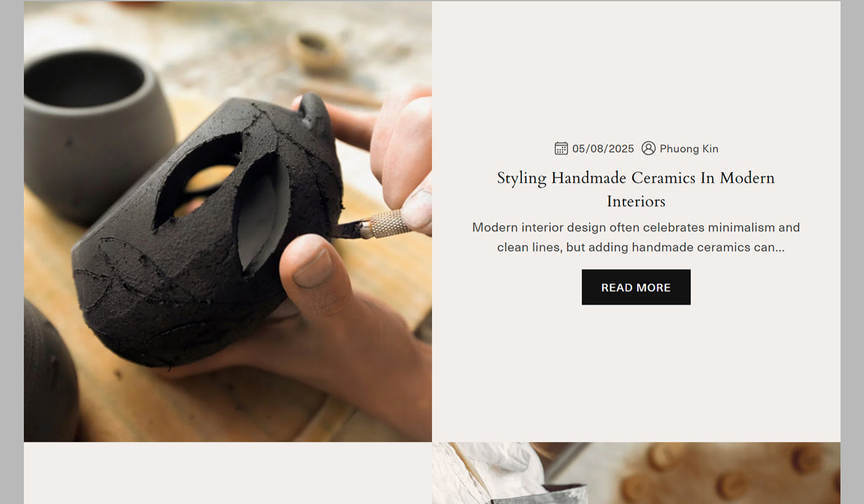Open the next post image thumbnail below
The height and width of the screenshot is (504, 864).
pyautogui.click(x=636, y=473)
